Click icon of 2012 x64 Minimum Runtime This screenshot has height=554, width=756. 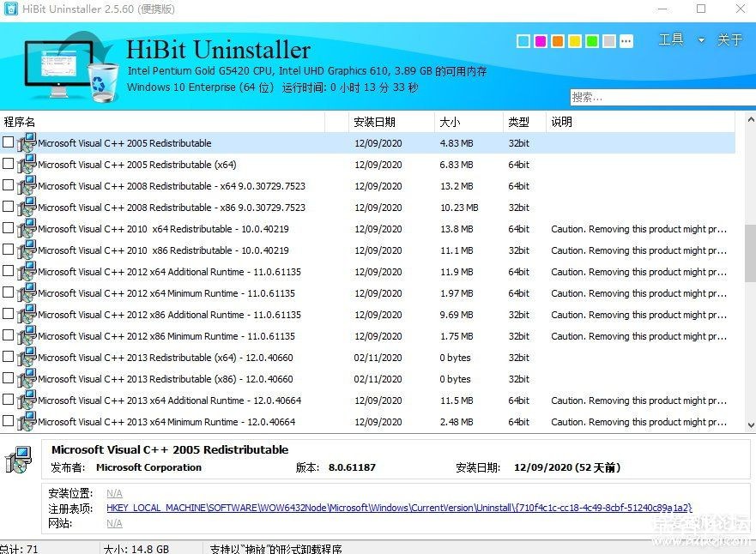(27, 293)
